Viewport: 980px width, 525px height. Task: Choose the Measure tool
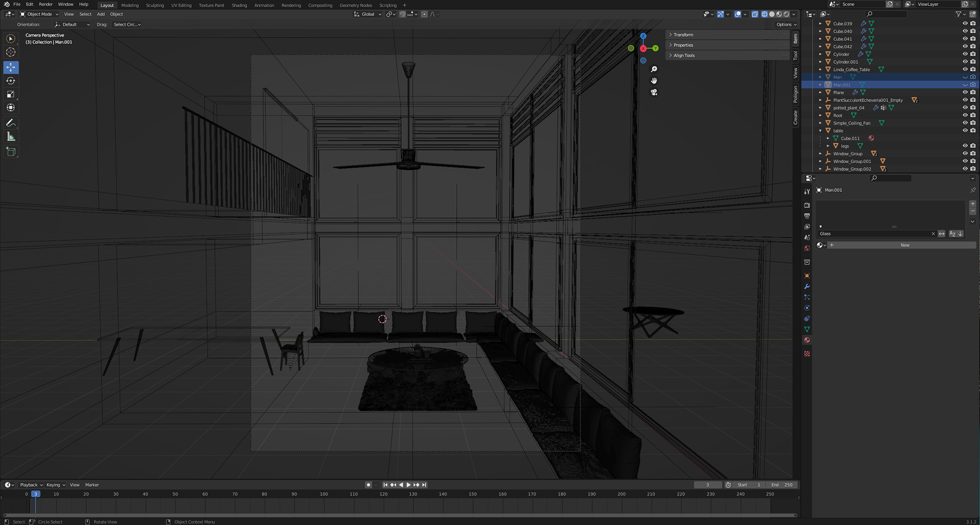pyautogui.click(x=11, y=136)
